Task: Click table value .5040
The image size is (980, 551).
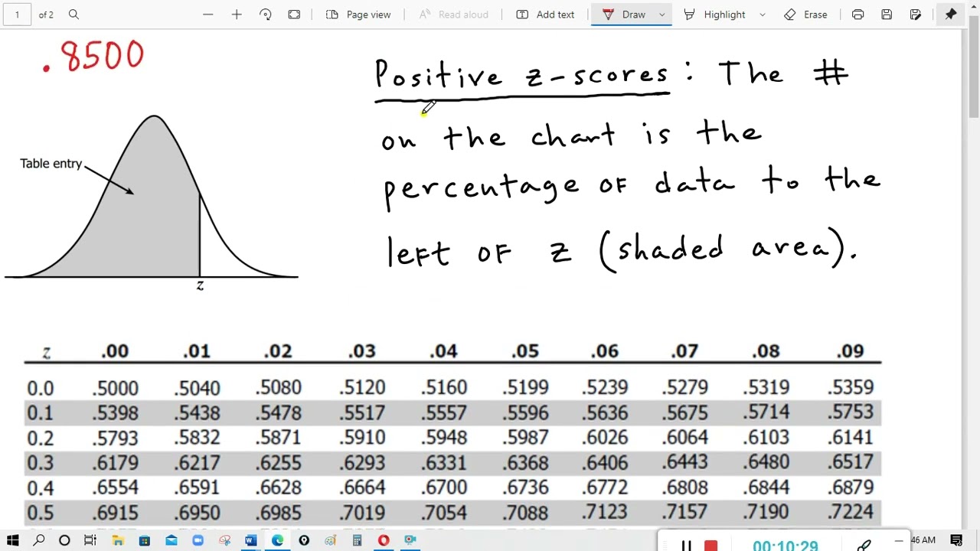Action: (x=197, y=388)
